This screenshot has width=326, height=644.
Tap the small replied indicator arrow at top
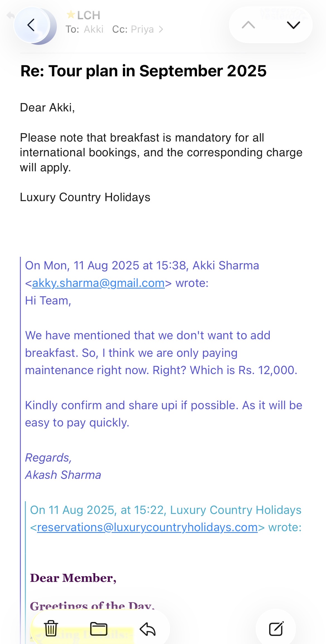(11, 15)
